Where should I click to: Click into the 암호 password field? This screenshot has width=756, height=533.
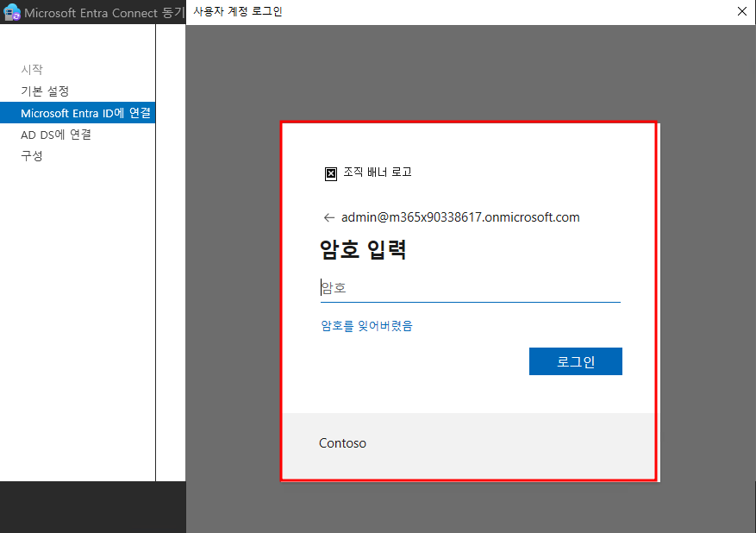click(x=470, y=288)
